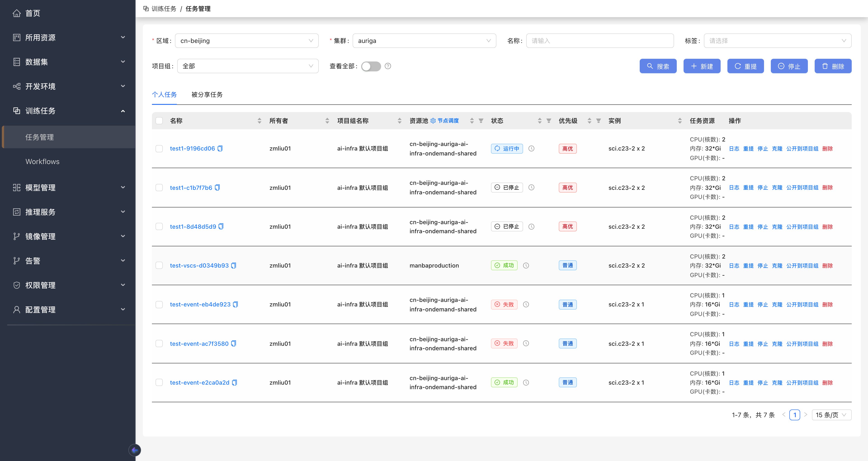
Task: Open the 项目组 dropdown showing 全部
Action: [248, 66]
